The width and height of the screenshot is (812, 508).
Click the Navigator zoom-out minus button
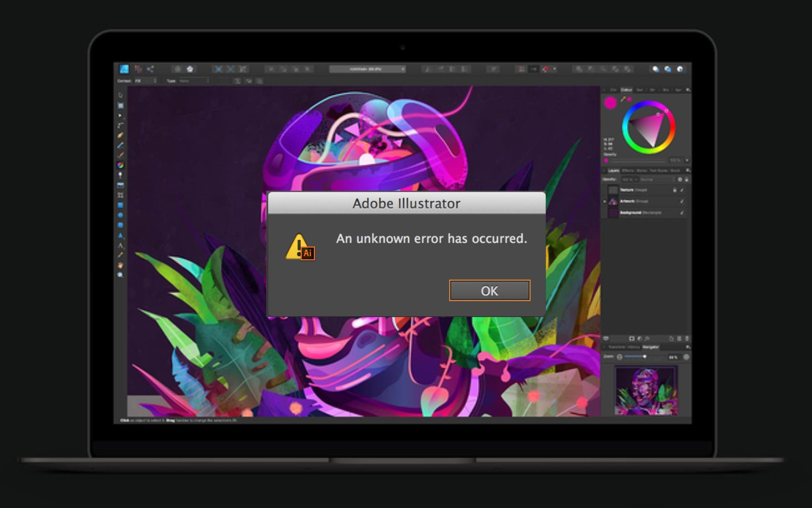620,357
